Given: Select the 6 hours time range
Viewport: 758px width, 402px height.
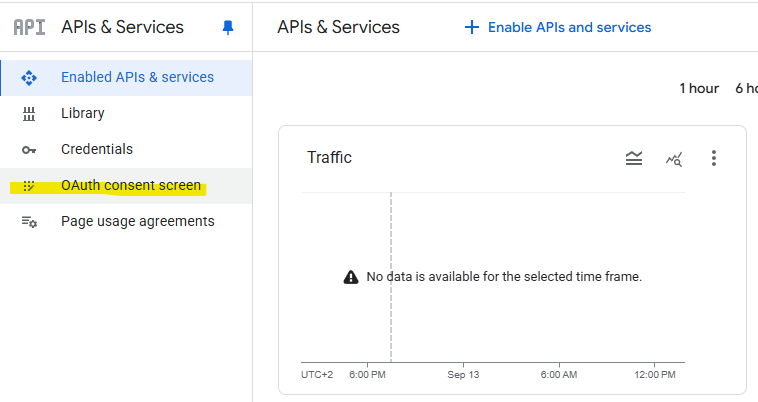Looking at the screenshot, I should point(745,88).
